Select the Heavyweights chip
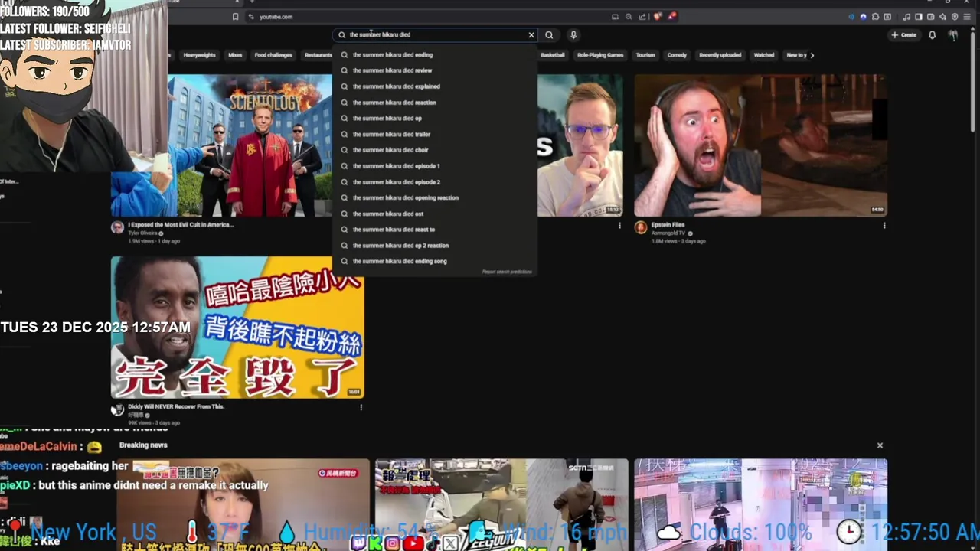The height and width of the screenshot is (551, 980). click(x=199, y=55)
